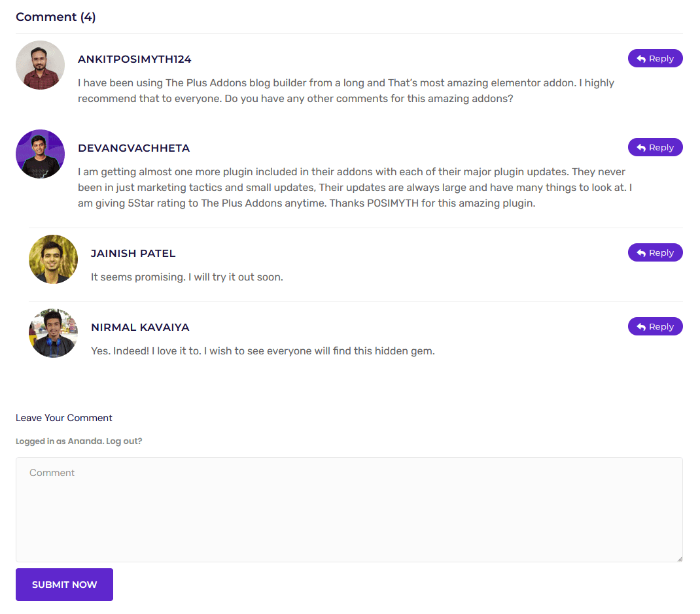Viewport: 700px width, 614px height.
Task: Click the Leave Your Comment label
Action: (x=63, y=417)
